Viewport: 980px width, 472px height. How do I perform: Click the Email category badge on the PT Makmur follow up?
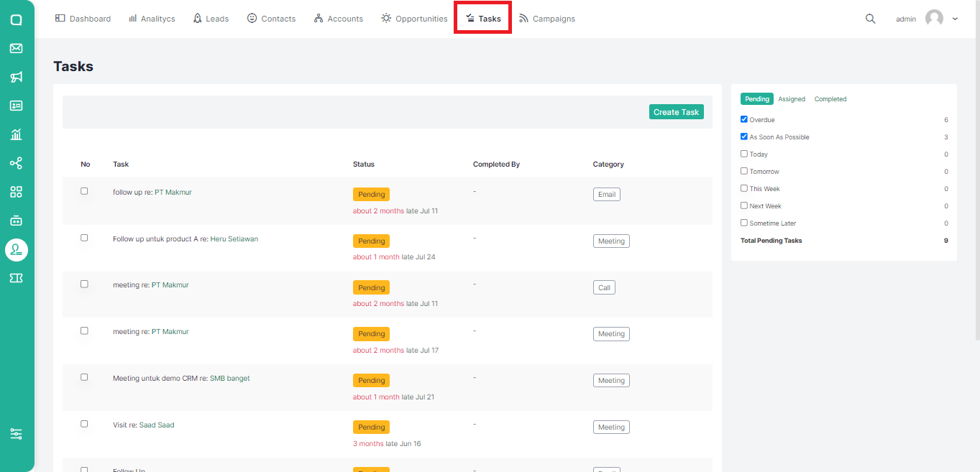607,194
